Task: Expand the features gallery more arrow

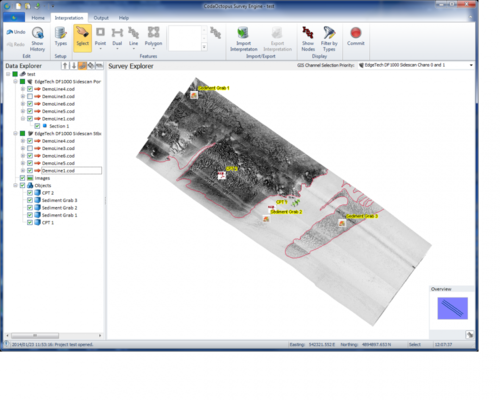Action: point(204,47)
